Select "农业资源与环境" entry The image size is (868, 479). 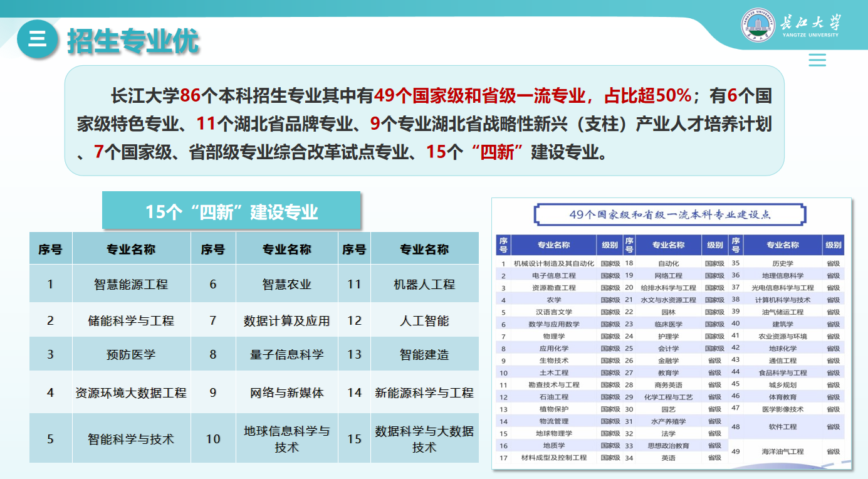click(783, 336)
